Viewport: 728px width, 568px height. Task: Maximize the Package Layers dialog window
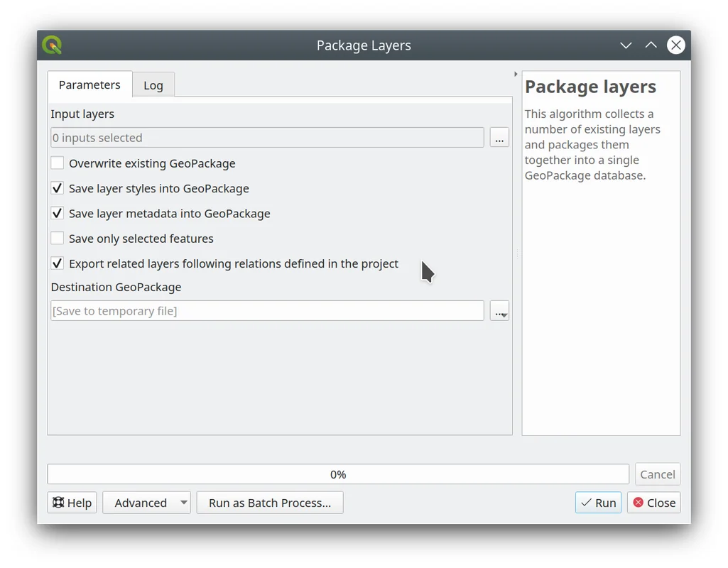coord(651,45)
